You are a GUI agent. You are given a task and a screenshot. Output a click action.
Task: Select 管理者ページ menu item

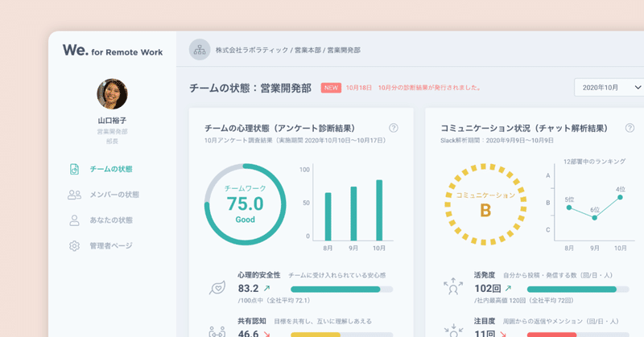coord(111,245)
